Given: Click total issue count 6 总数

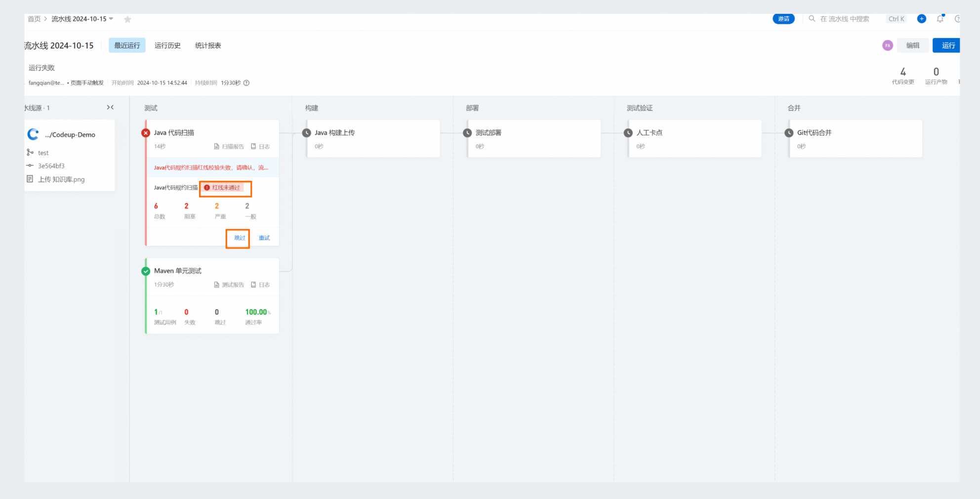Looking at the screenshot, I should [x=159, y=211].
